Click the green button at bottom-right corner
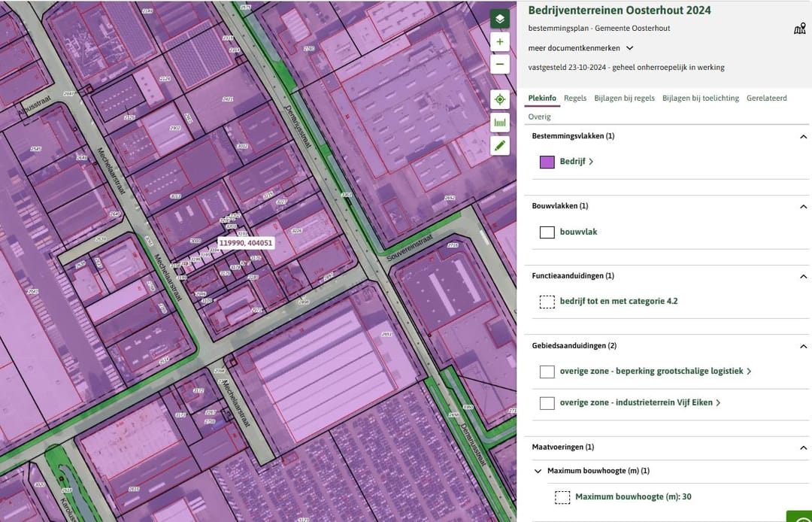812x522 pixels. point(798,516)
